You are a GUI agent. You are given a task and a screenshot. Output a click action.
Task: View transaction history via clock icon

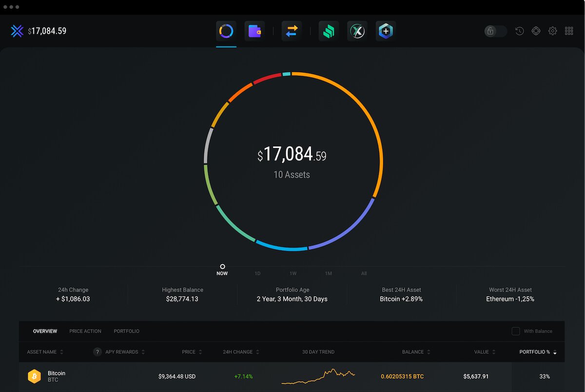tap(519, 31)
